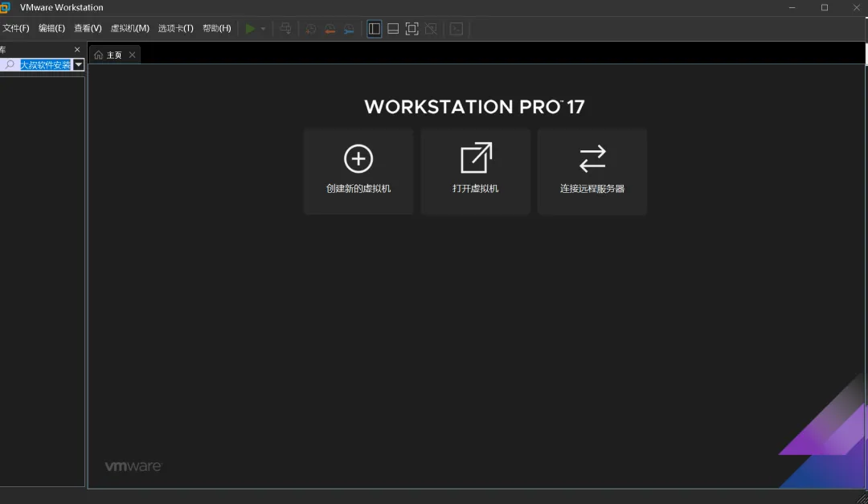Click 连接远程服务器 tile

coord(592,171)
